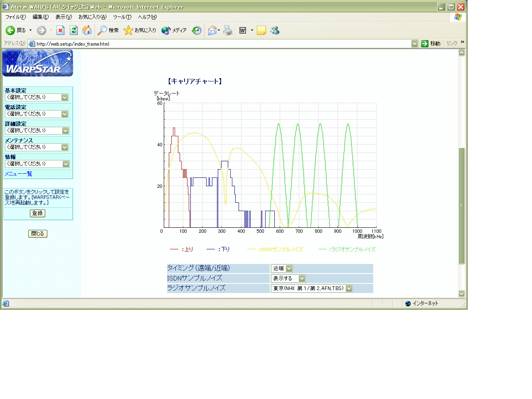Open the Word edit icon dropdown arrow
The height and width of the screenshot is (399, 532).
pos(252,30)
